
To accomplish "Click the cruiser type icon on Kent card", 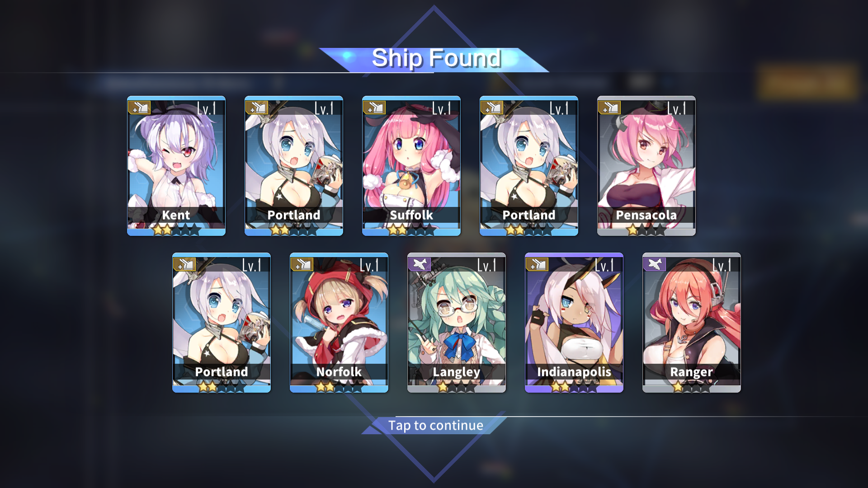I will point(139,108).
